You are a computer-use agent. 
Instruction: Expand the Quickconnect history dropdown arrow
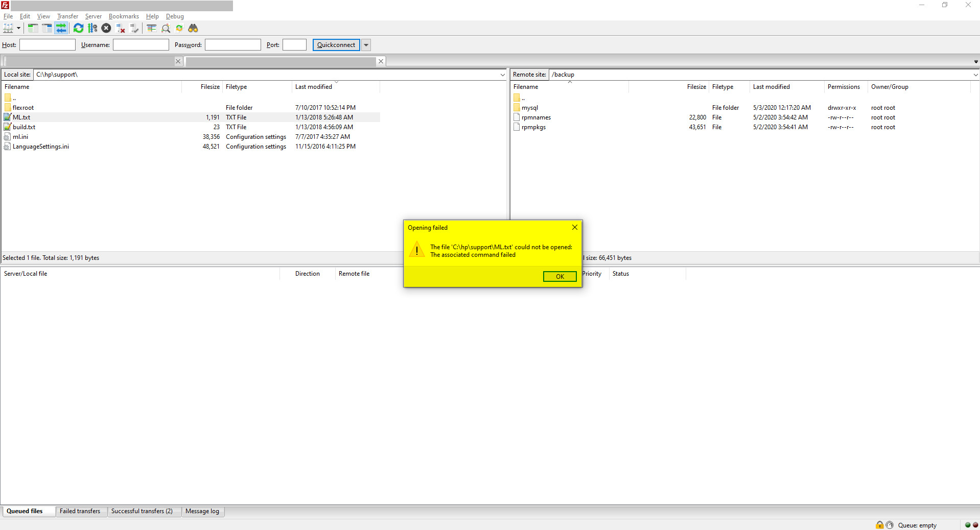click(x=366, y=45)
